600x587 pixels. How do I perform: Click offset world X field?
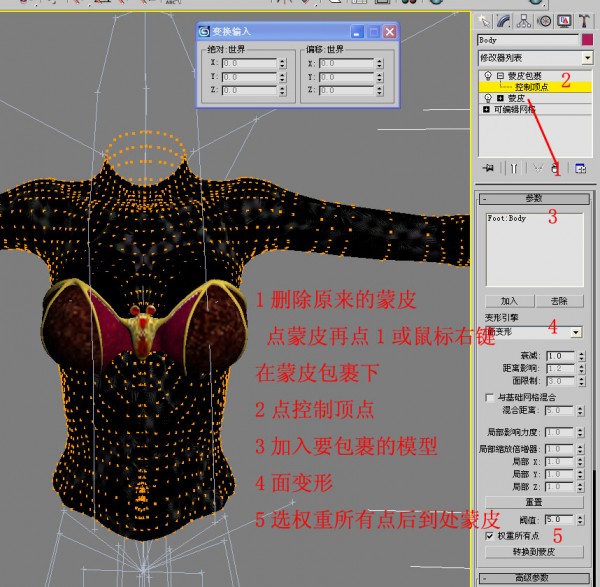(346, 63)
